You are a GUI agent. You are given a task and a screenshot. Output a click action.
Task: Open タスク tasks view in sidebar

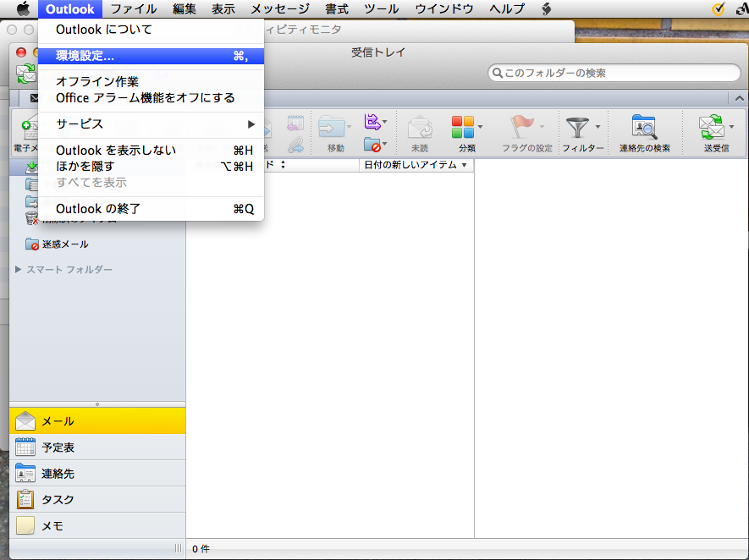click(x=58, y=500)
